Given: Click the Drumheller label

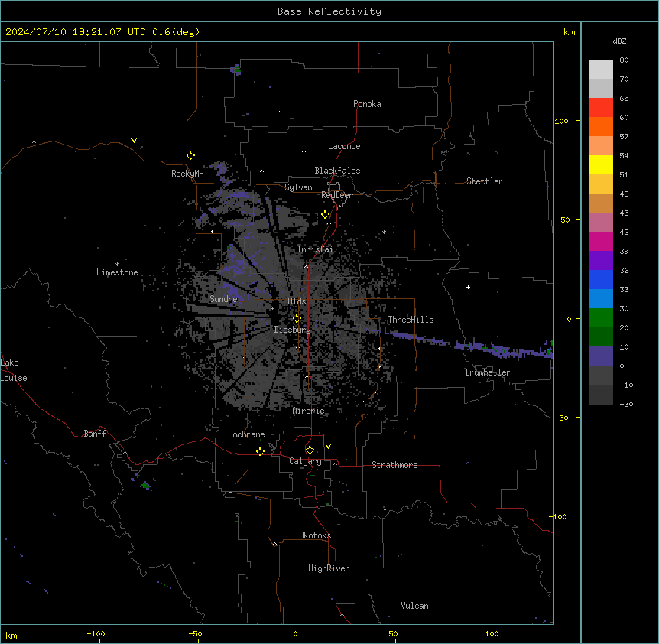Looking at the screenshot, I should pyautogui.click(x=488, y=372).
